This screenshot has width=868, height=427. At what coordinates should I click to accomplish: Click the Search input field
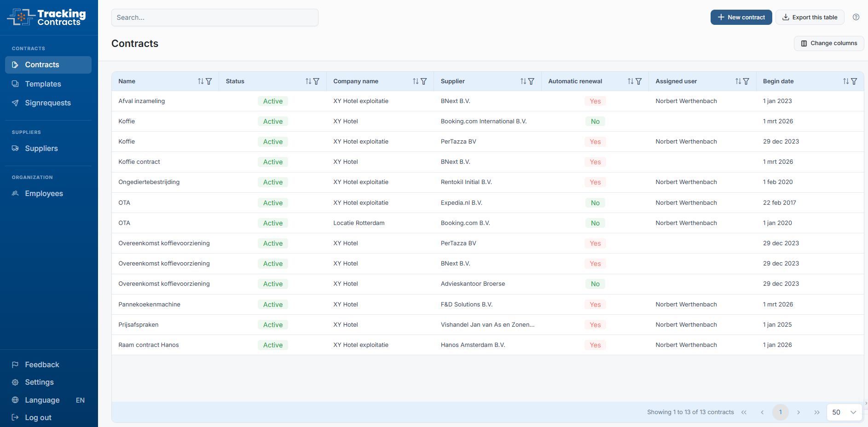(214, 17)
